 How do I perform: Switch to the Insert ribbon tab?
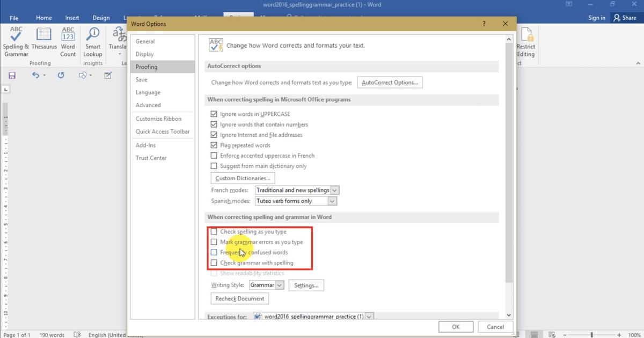pyautogui.click(x=72, y=18)
